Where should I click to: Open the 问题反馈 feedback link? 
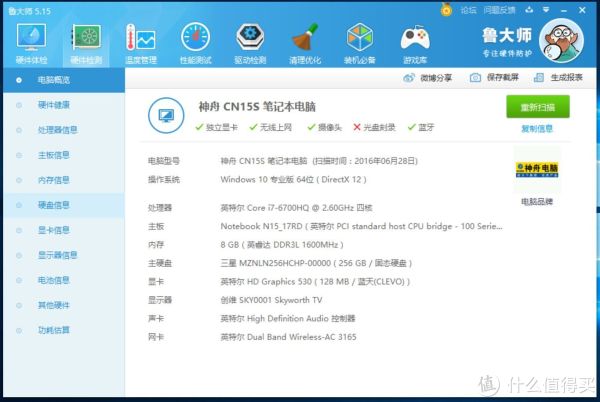[499, 10]
